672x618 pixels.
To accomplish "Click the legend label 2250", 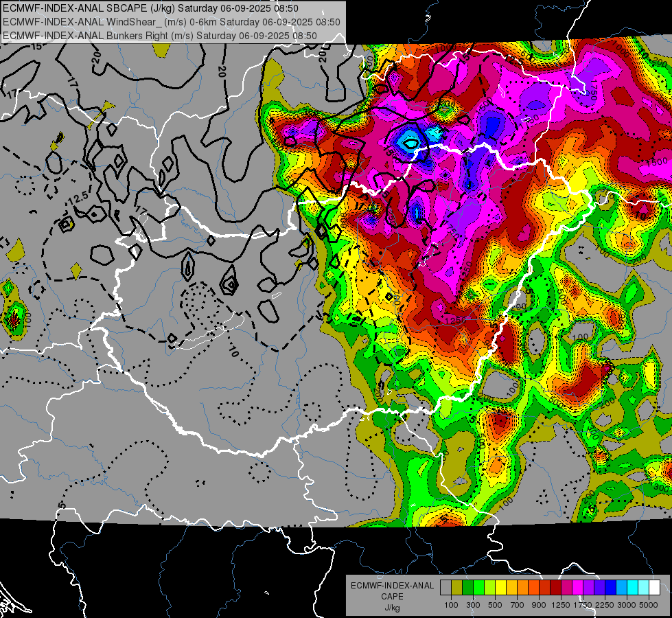I will tap(605, 605).
